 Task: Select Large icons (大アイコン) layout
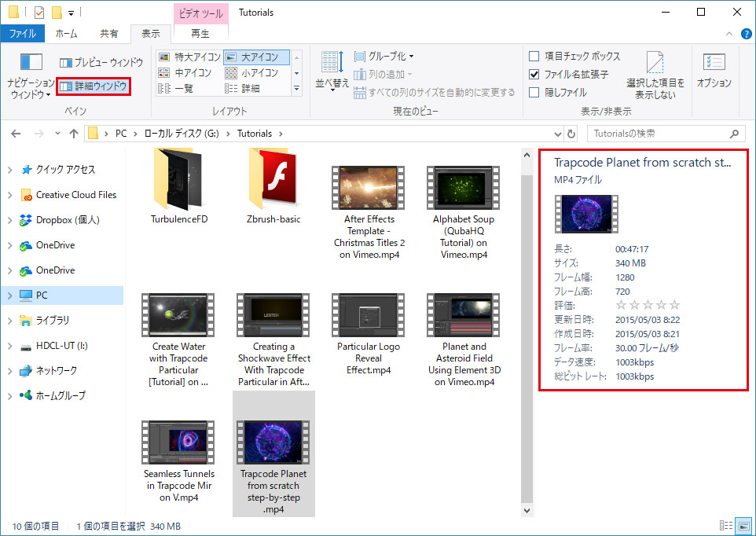[256, 57]
